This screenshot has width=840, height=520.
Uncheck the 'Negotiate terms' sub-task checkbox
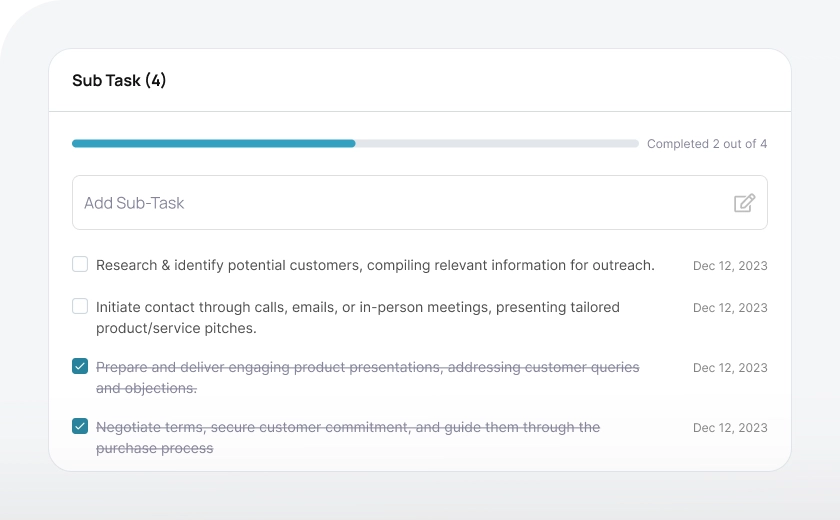pyautogui.click(x=80, y=427)
